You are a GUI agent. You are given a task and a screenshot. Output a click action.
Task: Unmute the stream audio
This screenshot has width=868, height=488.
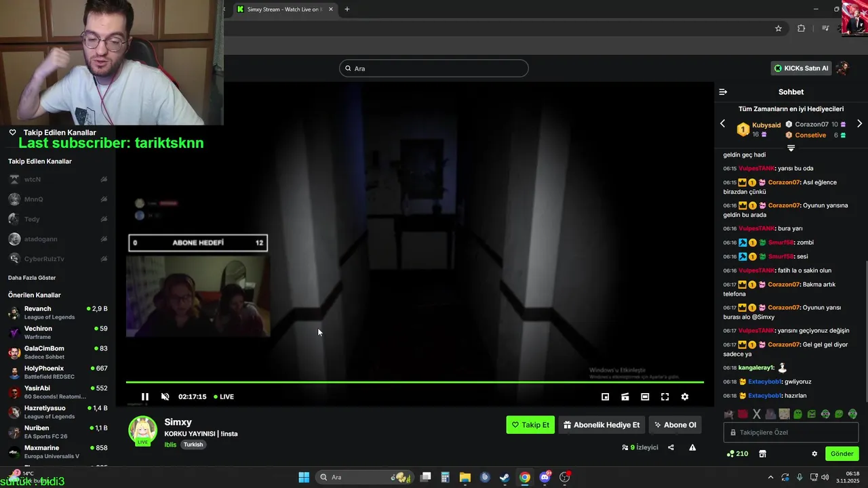(165, 396)
